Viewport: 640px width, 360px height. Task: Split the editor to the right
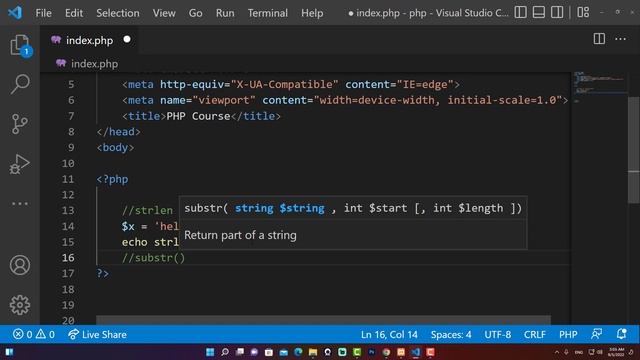(x=599, y=39)
